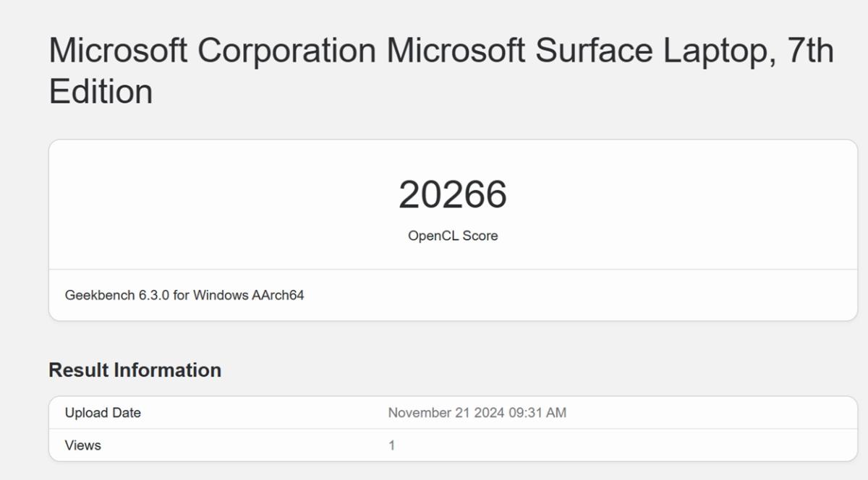Click the word "Edition" in the heading
The image size is (868, 480).
point(101,92)
